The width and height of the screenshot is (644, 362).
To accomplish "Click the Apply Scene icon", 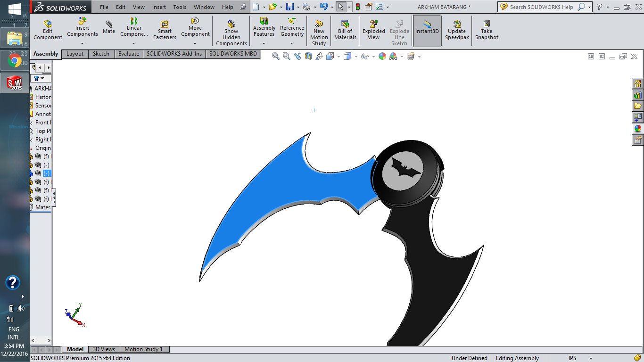I will (x=393, y=56).
